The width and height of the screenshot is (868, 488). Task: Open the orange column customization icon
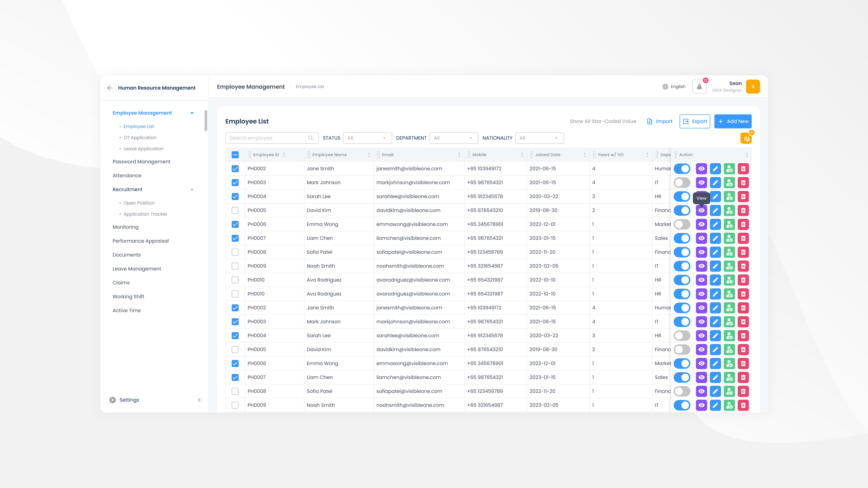tap(746, 138)
